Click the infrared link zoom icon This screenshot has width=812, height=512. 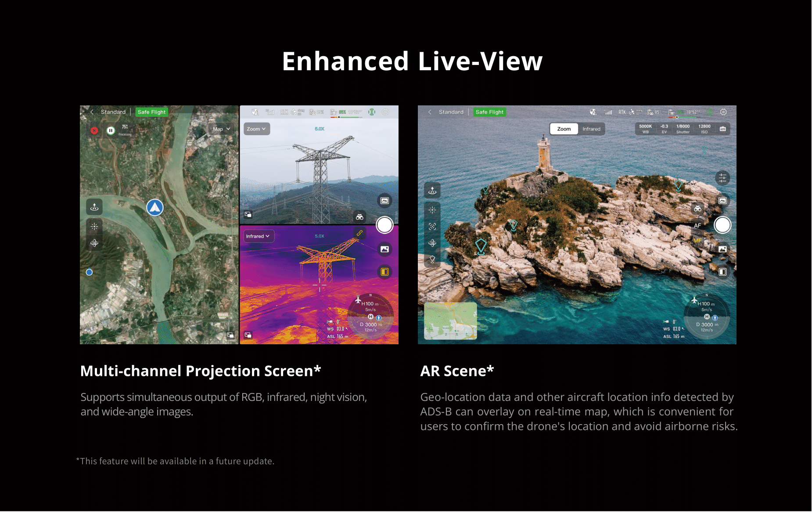click(x=359, y=233)
